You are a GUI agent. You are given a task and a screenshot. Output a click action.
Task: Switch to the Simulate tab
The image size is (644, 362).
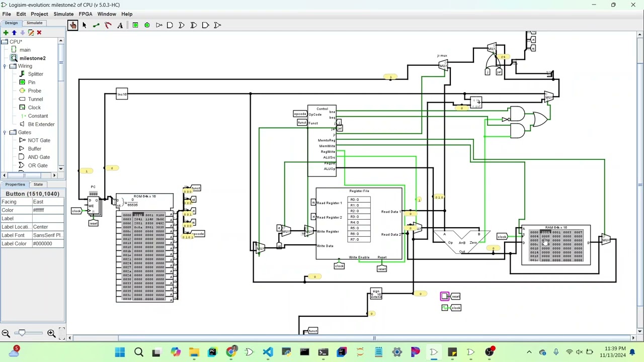[x=34, y=23]
